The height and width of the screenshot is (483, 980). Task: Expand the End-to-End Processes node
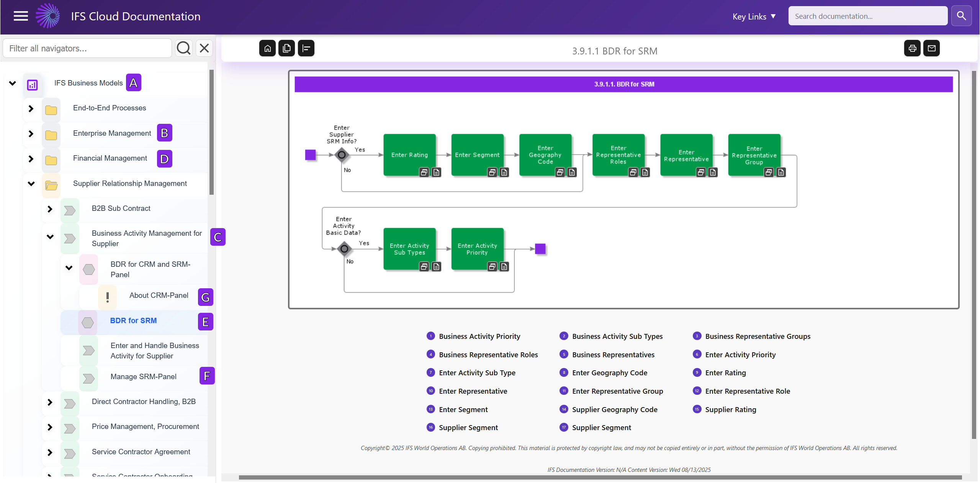pos(31,108)
